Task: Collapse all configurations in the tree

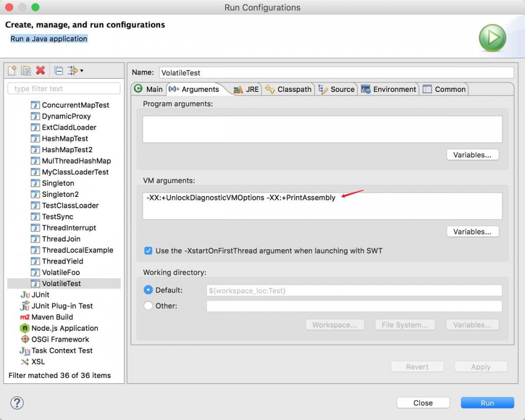Action: tap(59, 71)
